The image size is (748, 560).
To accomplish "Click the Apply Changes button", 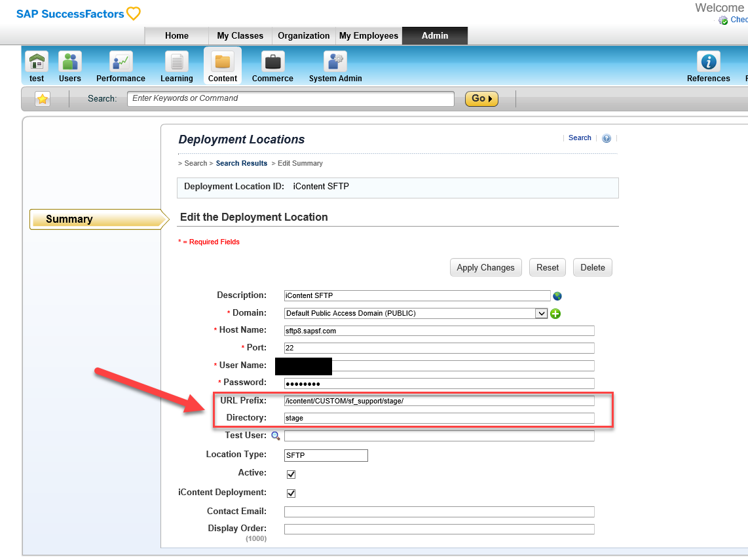I will 485,268.
